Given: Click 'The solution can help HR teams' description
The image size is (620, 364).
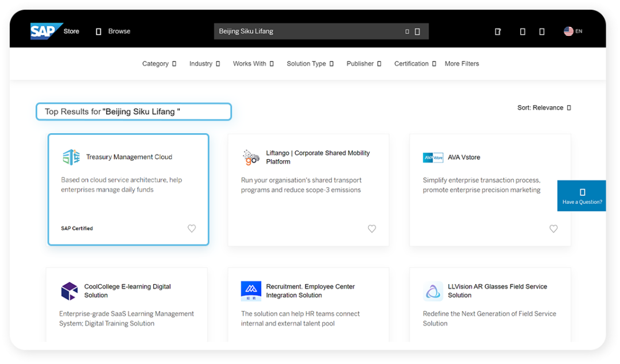Looking at the screenshot, I should pyautogui.click(x=300, y=319).
